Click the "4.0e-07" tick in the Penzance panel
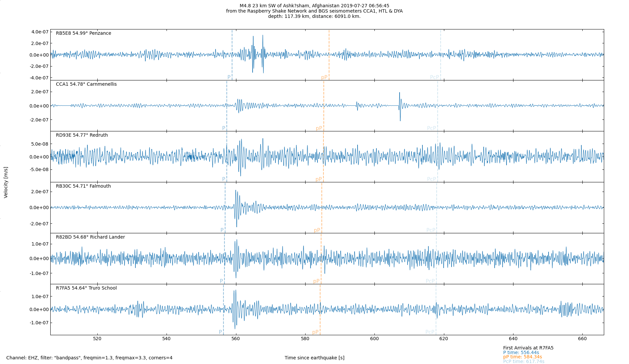This screenshot has width=629, height=364. pyautogui.click(x=40, y=32)
